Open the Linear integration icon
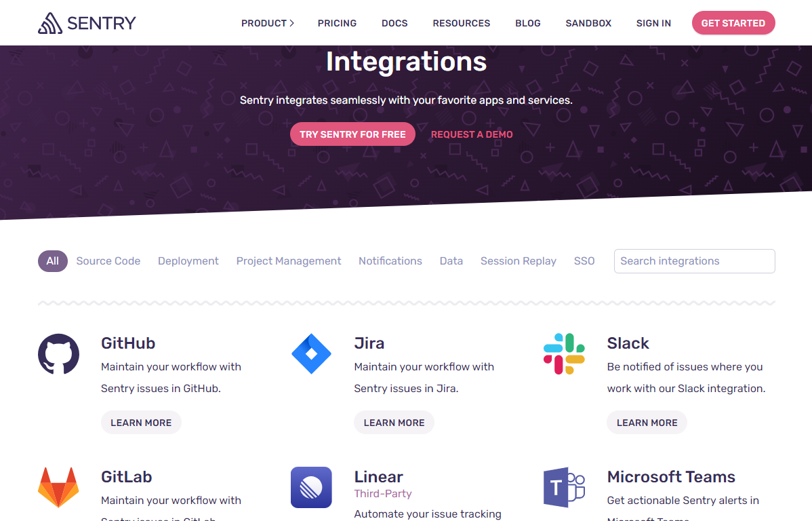This screenshot has height=521, width=812. pyautogui.click(x=311, y=487)
